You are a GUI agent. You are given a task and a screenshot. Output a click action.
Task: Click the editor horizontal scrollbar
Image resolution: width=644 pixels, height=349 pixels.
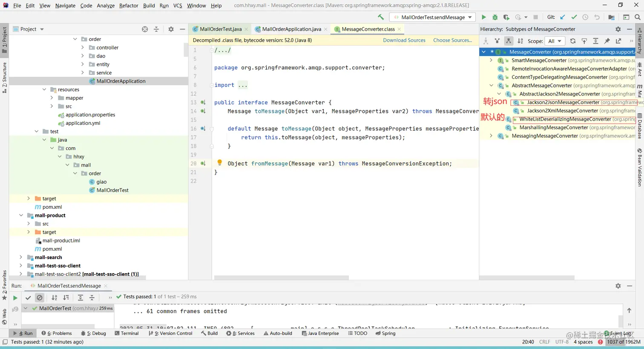point(281,277)
